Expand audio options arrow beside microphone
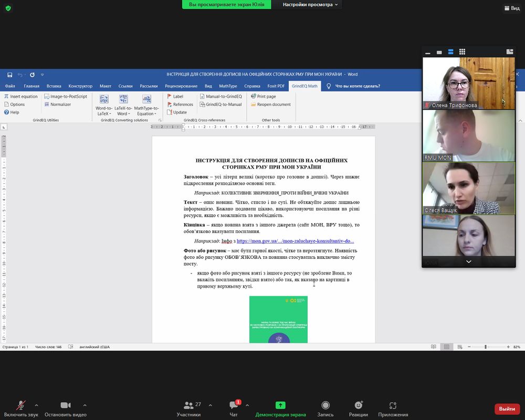 [x=36, y=405]
